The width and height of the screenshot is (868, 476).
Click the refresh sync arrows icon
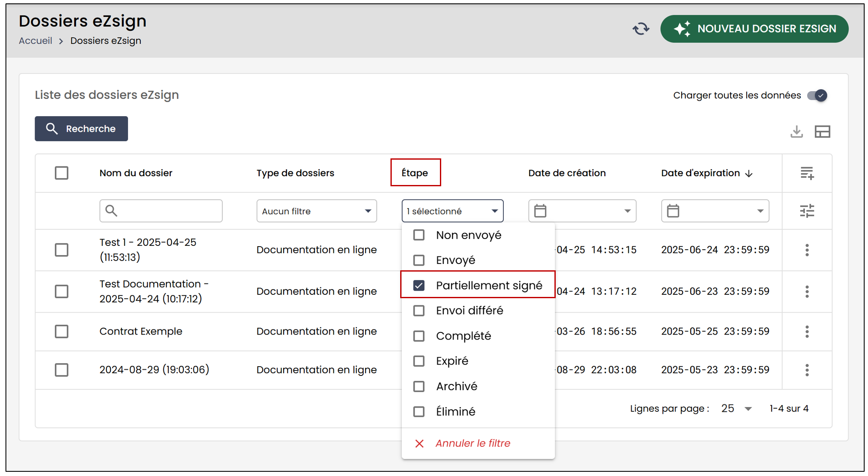[x=641, y=29]
